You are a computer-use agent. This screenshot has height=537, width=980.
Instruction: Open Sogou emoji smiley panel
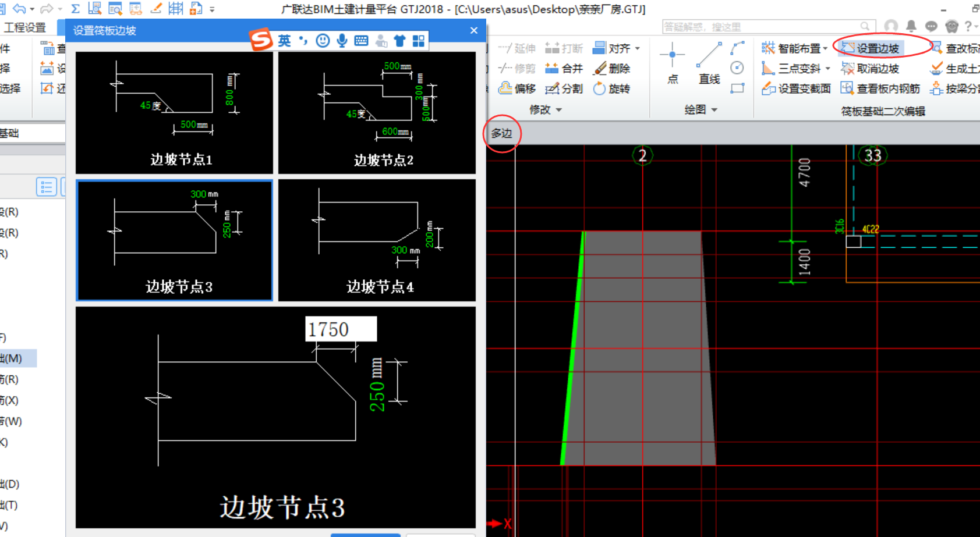point(323,40)
